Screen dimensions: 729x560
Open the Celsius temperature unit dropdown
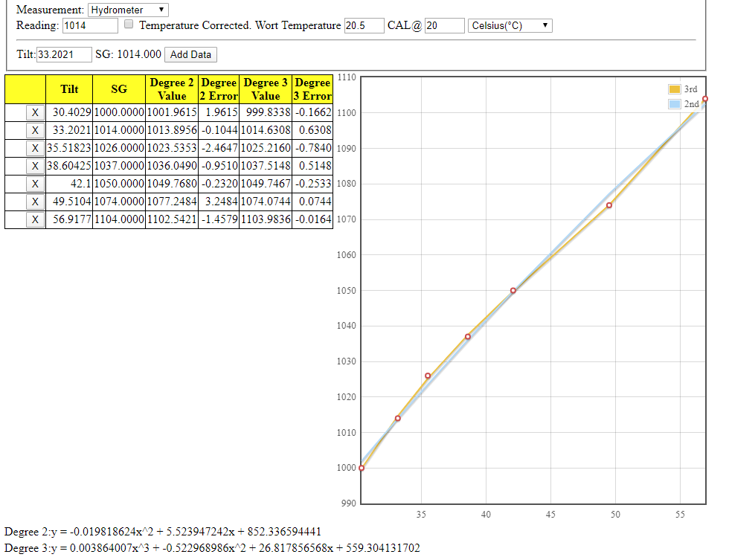pos(510,25)
